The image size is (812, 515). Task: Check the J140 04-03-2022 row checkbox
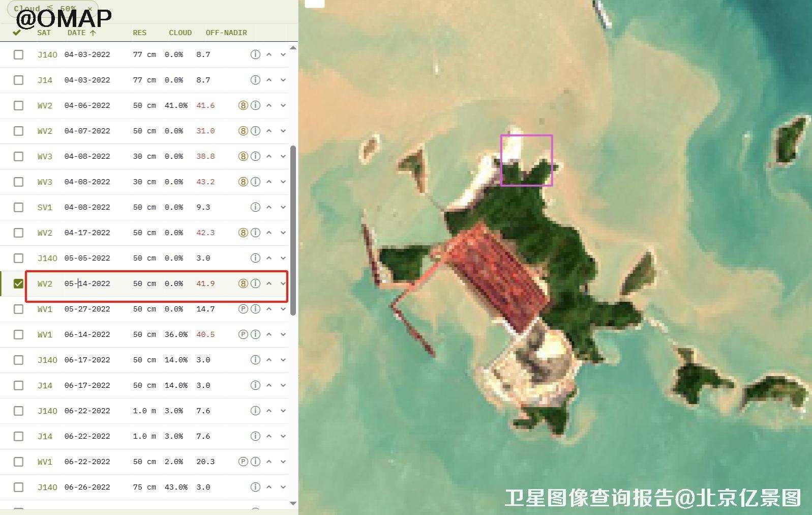18,54
